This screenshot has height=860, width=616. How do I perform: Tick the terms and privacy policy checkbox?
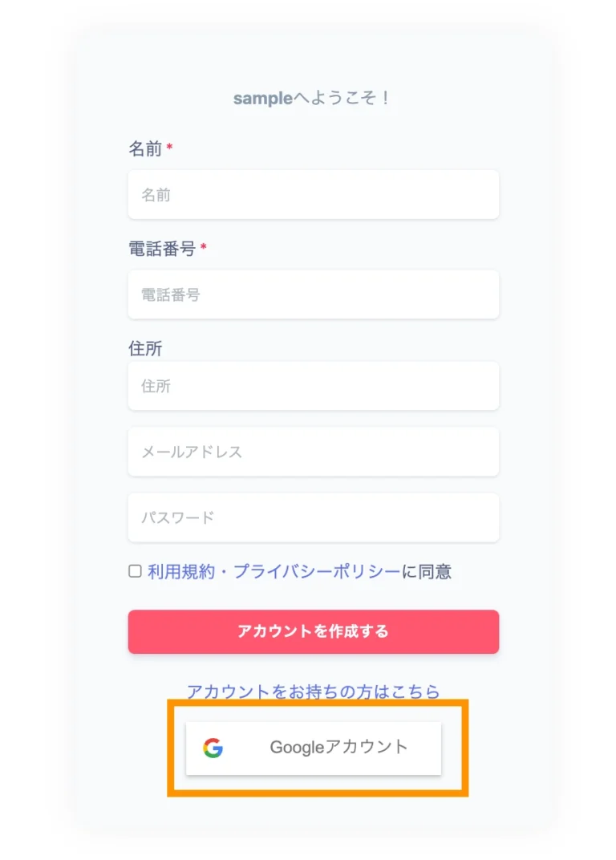(135, 571)
